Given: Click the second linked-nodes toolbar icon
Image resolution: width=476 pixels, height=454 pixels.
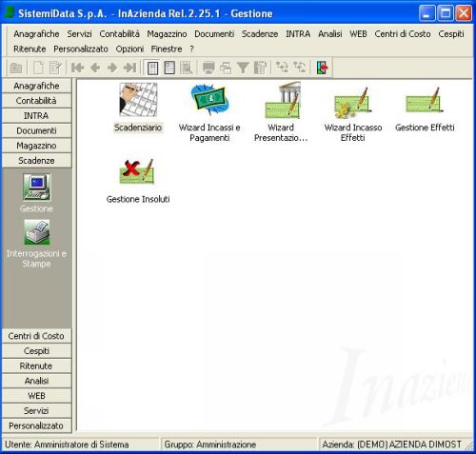Looking at the screenshot, I should click(299, 68).
